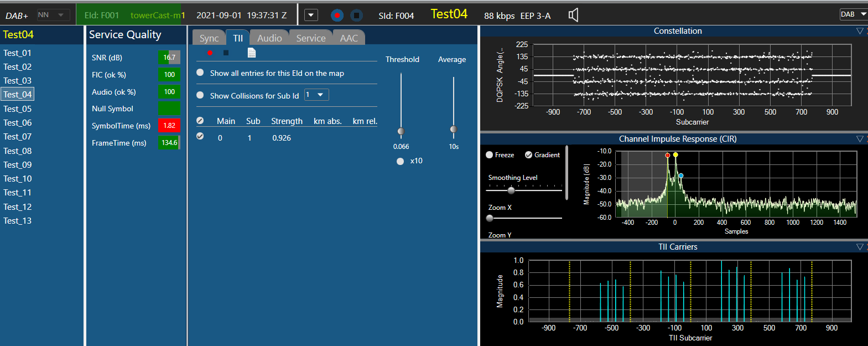Click the top bar red record button
The width and height of the screenshot is (868, 346).
[x=337, y=16]
